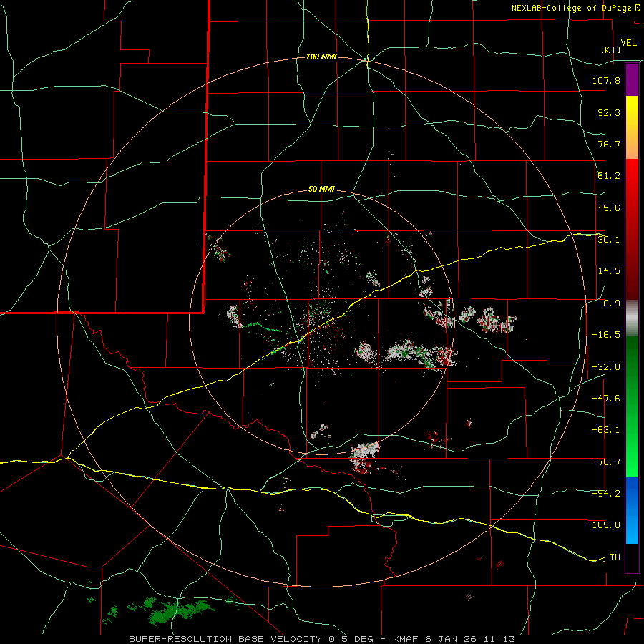Image resolution: width=644 pixels, height=644 pixels.
Task: Click the [KT] units label
Action: [610, 49]
